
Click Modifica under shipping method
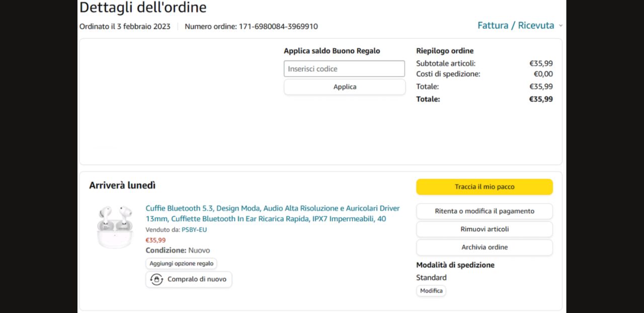click(431, 291)
